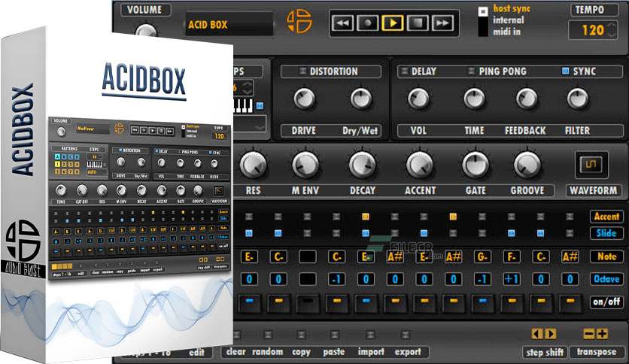Select the Accent row label button
629x364 pixels.
coord(606,217)
